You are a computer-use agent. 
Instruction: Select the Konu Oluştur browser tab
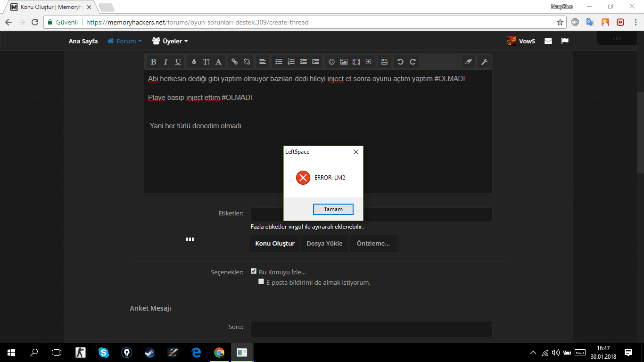pyautogui.click(x=50, y=8)
